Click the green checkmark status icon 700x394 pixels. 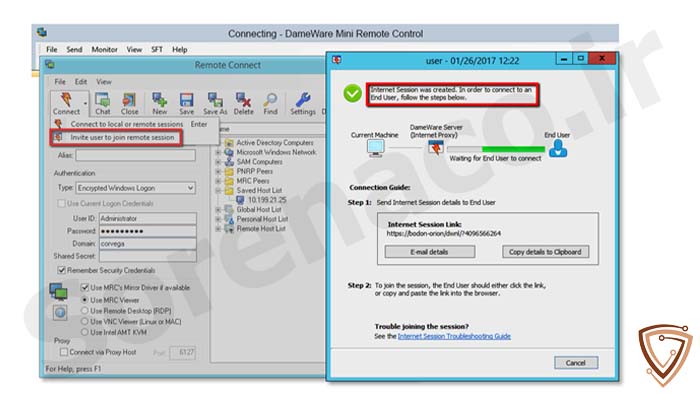click(x=352, y=94)
